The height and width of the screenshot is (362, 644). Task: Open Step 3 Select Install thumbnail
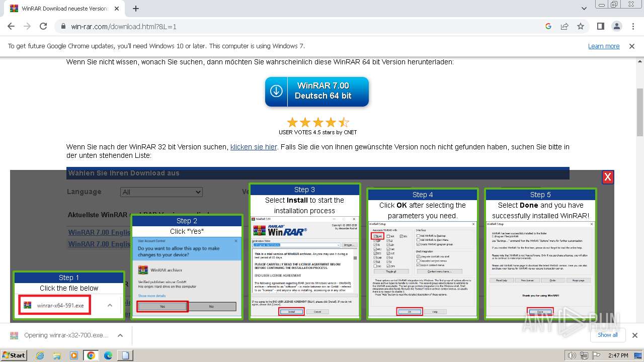point(305,251)
